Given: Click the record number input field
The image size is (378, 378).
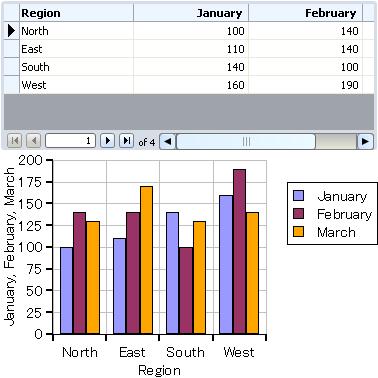Looking at the screenshot, I should click(x=71, y=141).
